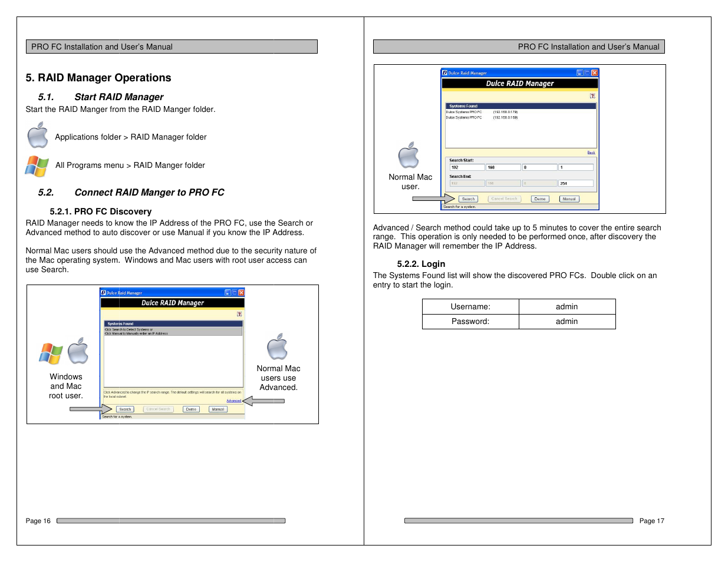
Task: Click the 'Username:' table cell
Action: pyautogui.click(x=470, y=306)
